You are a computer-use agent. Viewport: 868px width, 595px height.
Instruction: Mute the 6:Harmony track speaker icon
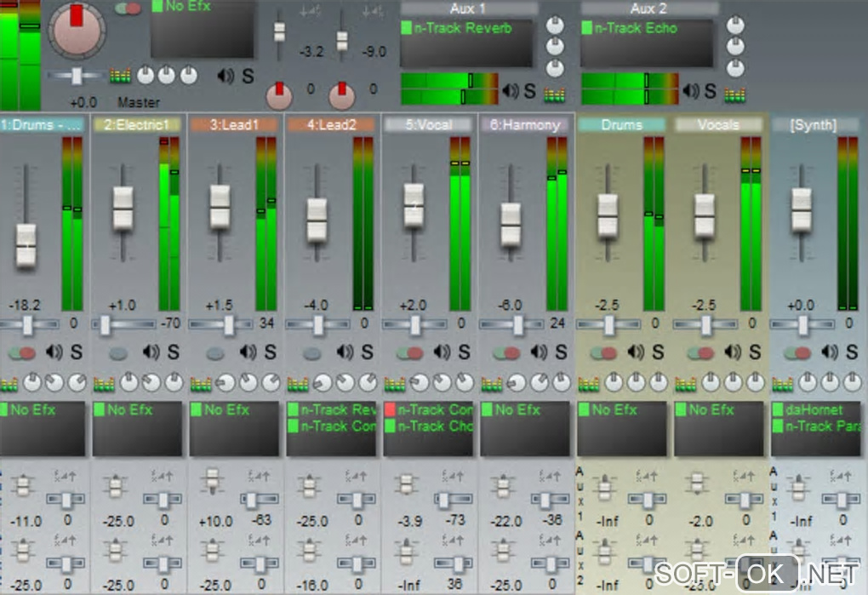pos(538,352)
